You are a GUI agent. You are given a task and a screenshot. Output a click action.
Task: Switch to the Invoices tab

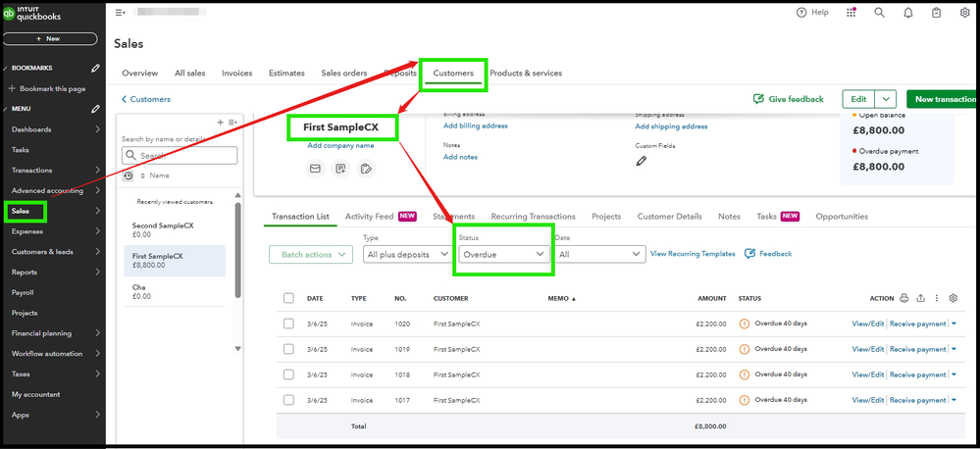tap(236, 74)
